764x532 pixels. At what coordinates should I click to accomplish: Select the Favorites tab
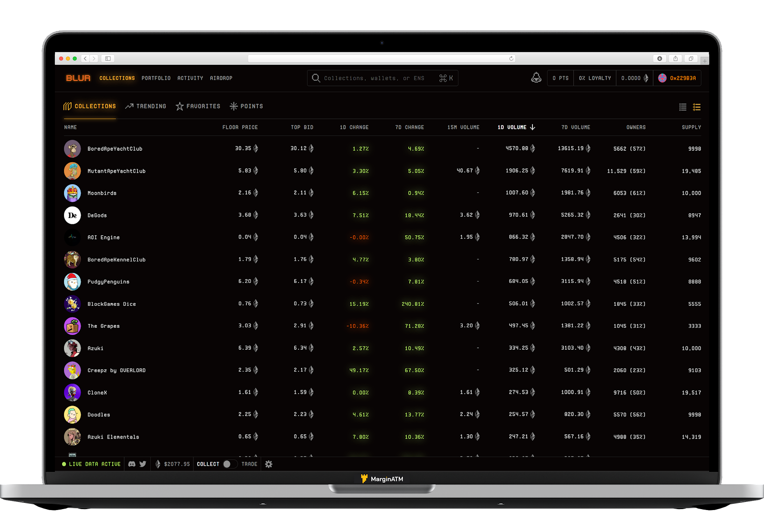198,106
